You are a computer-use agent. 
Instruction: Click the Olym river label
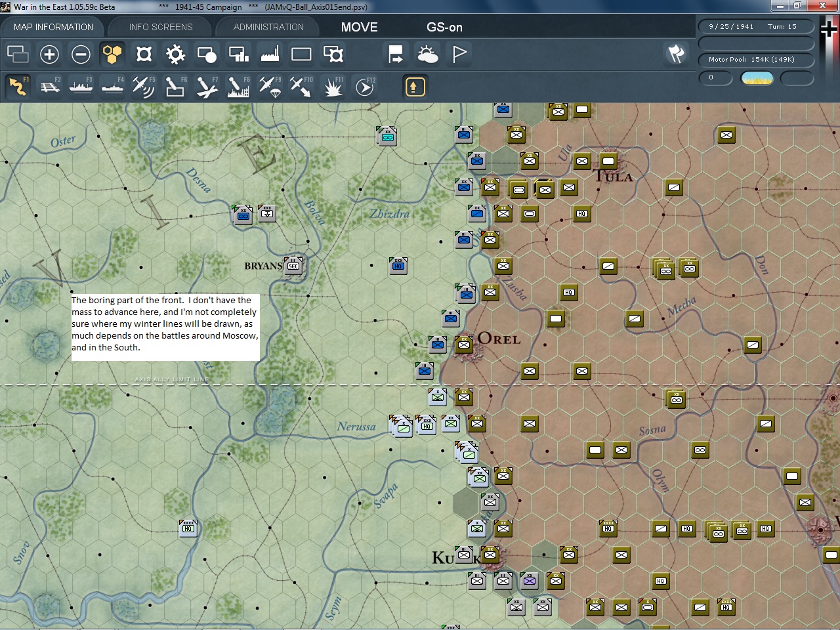pos(661,481)
